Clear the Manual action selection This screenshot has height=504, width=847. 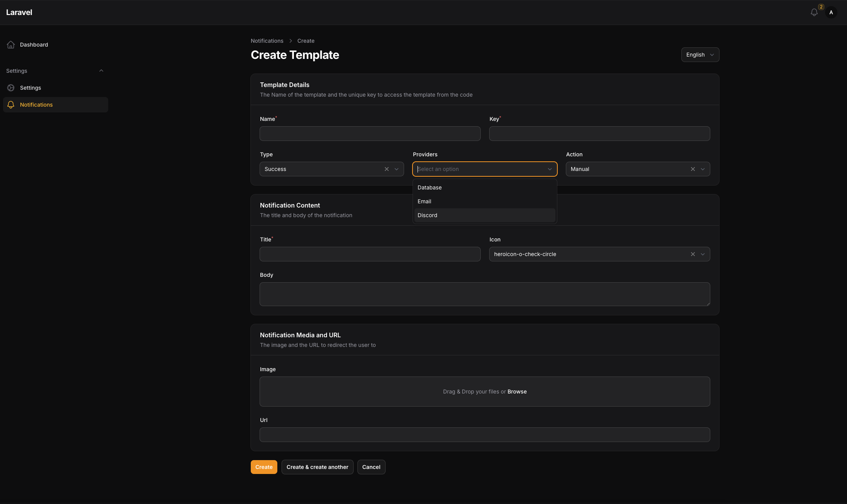coord(693,169)
